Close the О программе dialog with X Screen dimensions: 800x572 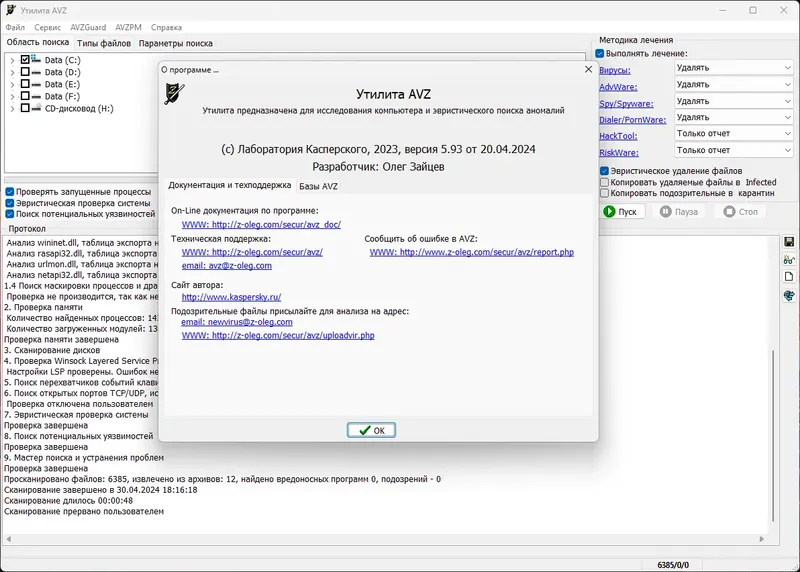[588, 69]
